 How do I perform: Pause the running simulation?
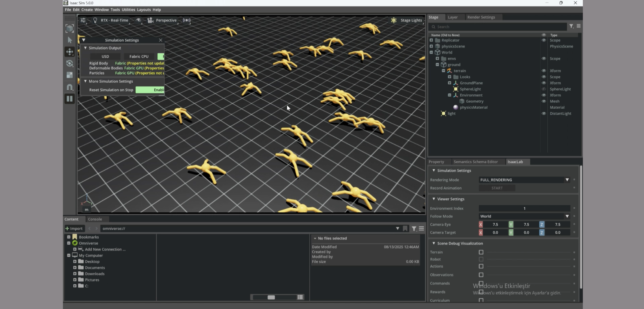tap(70, 99)
